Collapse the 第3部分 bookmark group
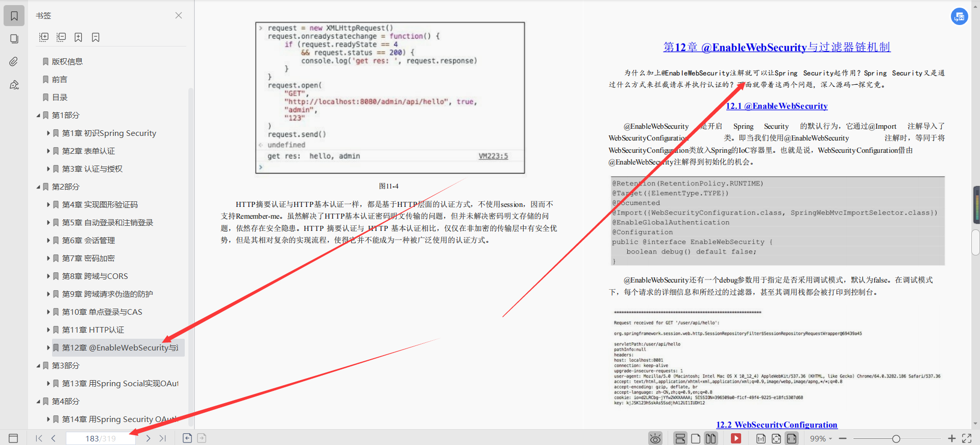The width and height of the screenshot is (980, 445). pos(38,366)
